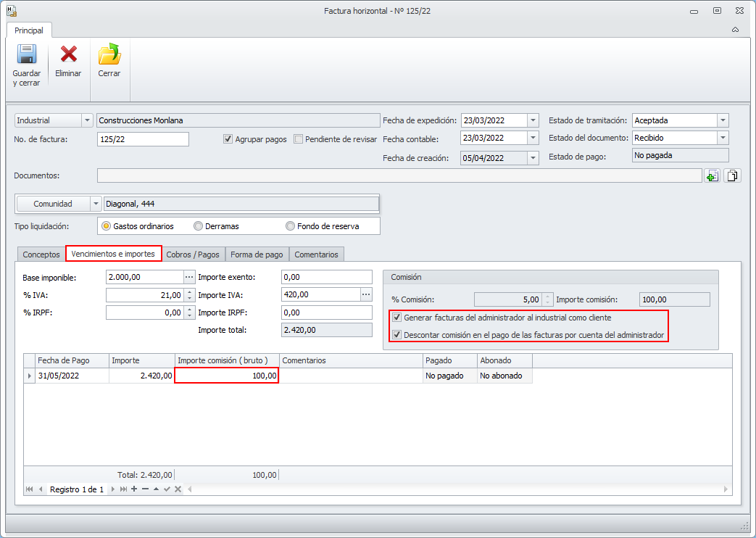Image resolution: width=756 pixels, height=538 pixels.
Task: Open Forma de pago tab
Action: (x=257, y=254)
